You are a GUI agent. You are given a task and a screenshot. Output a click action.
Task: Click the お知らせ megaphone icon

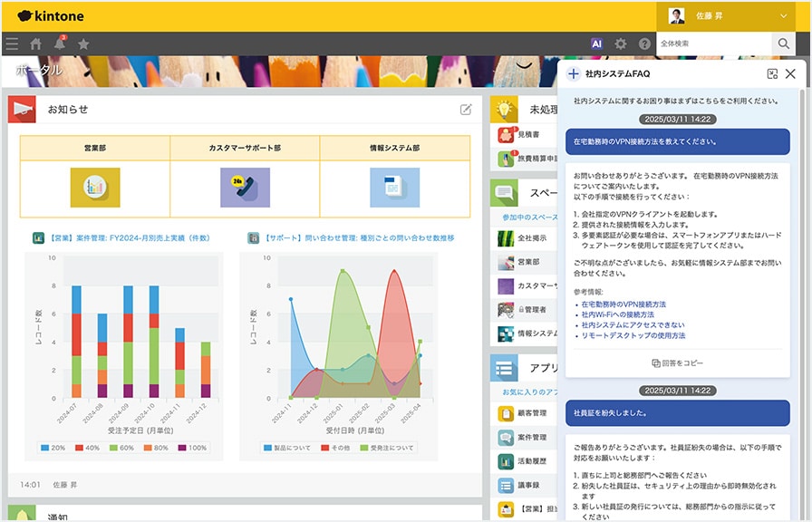click(23, 110)
